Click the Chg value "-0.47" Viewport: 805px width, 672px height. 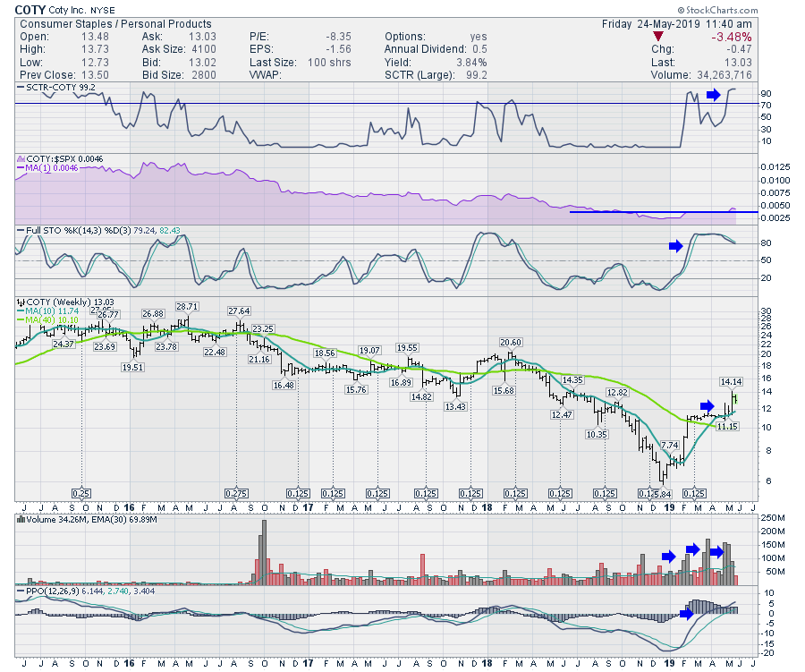[x=738, y=49]
